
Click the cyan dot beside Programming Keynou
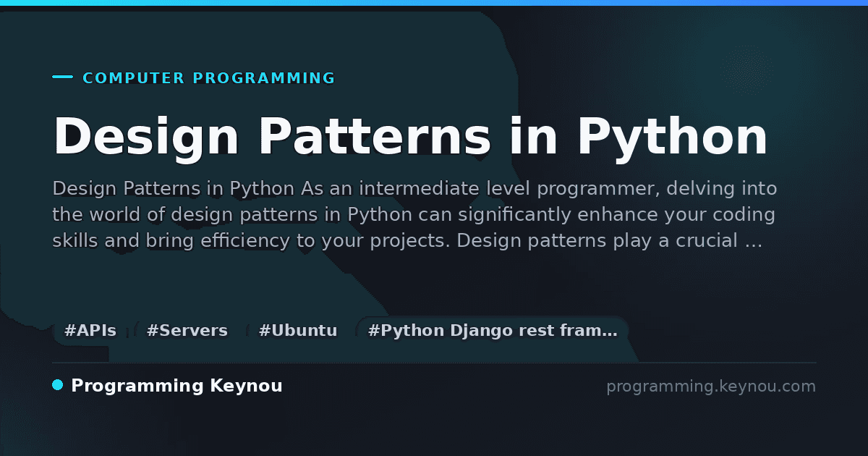pyautogui.click(x=58, y=385)
